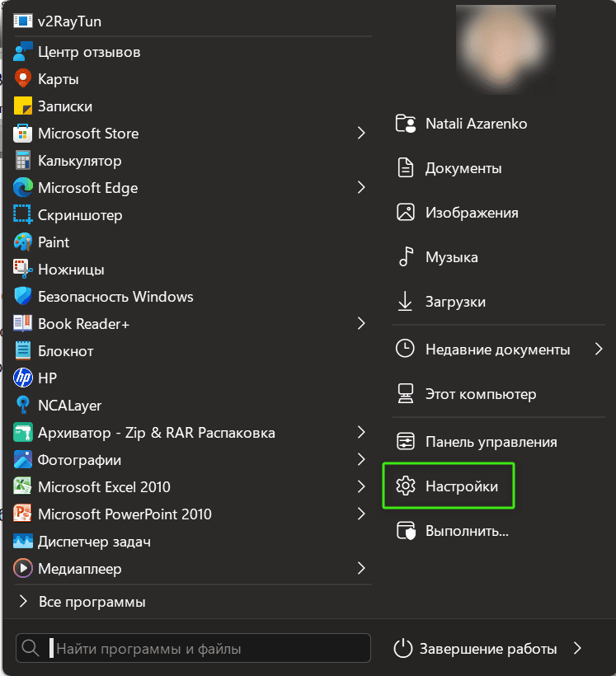Screen dimensions: 616x676
Task: Expand the Фотографии submenu arrow
Action: [x=361, y=459]
